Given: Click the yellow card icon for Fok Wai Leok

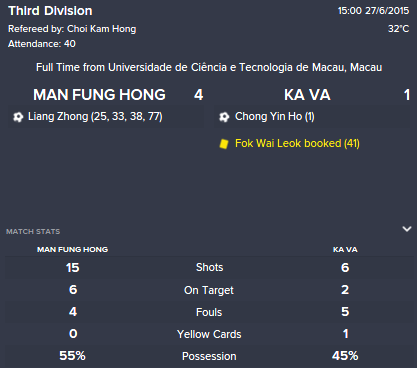Looking at the screenshot, I should [224, 144].
